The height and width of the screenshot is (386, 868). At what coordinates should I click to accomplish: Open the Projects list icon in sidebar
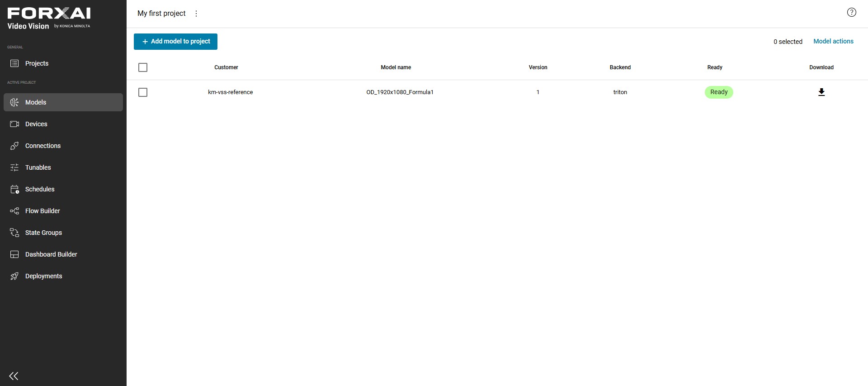14,63
